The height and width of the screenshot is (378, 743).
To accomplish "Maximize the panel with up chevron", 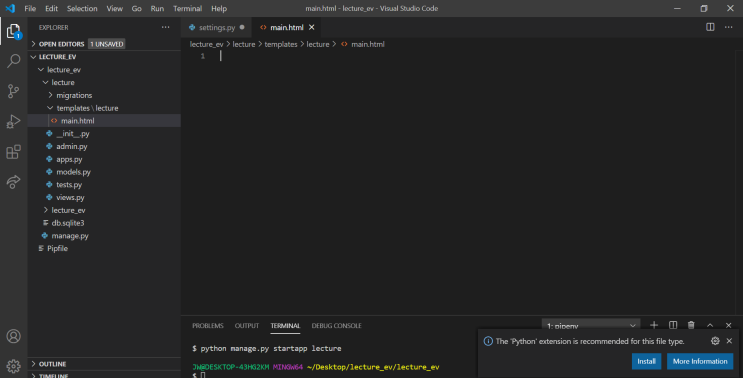I will [x=710, y=325].
